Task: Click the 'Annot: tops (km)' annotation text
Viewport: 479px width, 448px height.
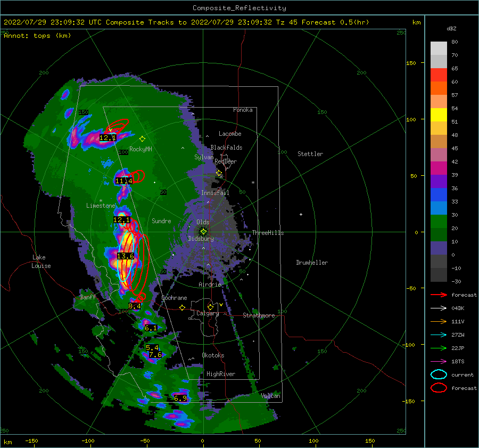Action: coord(37,36)
